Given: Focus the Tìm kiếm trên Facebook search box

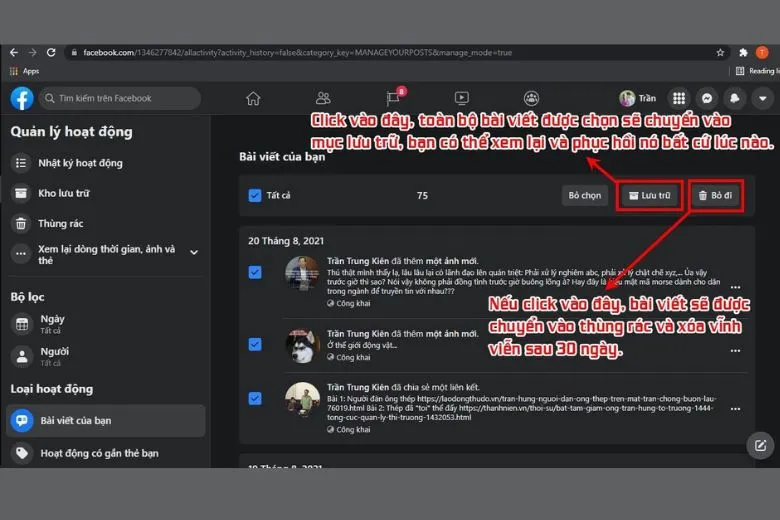Looking at the screenshot, I should point(120,98).
